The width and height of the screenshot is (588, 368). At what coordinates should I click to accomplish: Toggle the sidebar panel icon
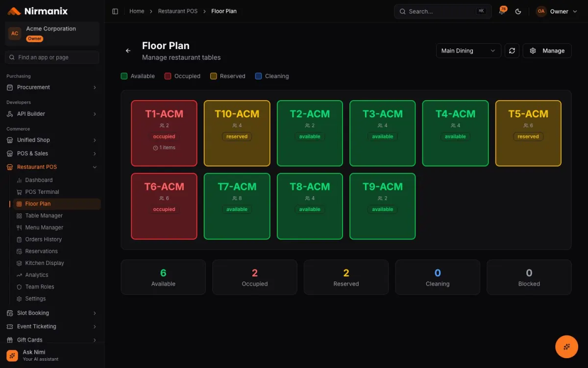point(115,11)
